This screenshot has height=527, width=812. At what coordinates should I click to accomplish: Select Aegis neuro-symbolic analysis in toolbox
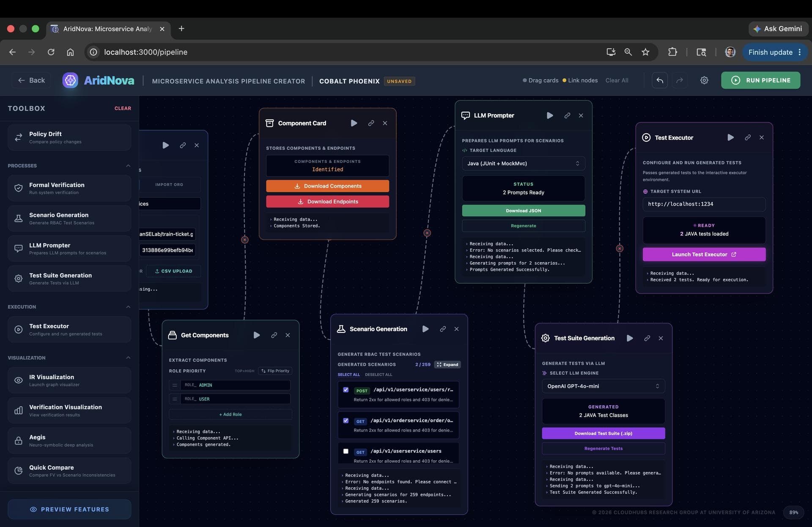click(69, 441)
